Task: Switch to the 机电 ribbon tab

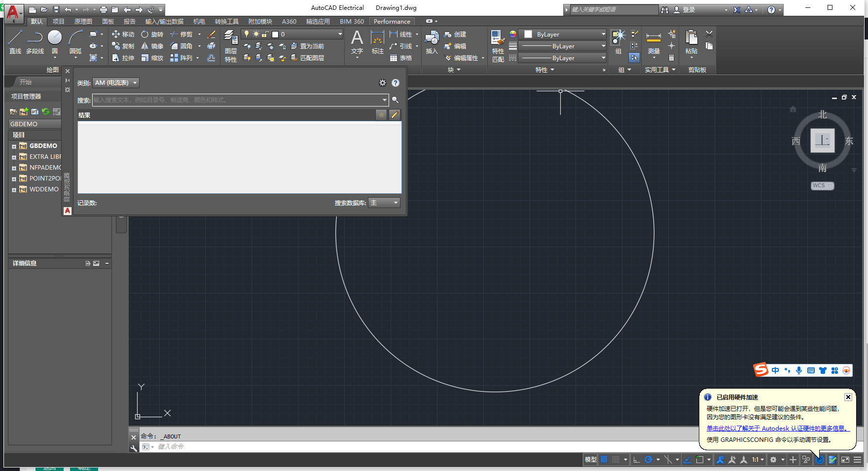Action: (199, 21)
